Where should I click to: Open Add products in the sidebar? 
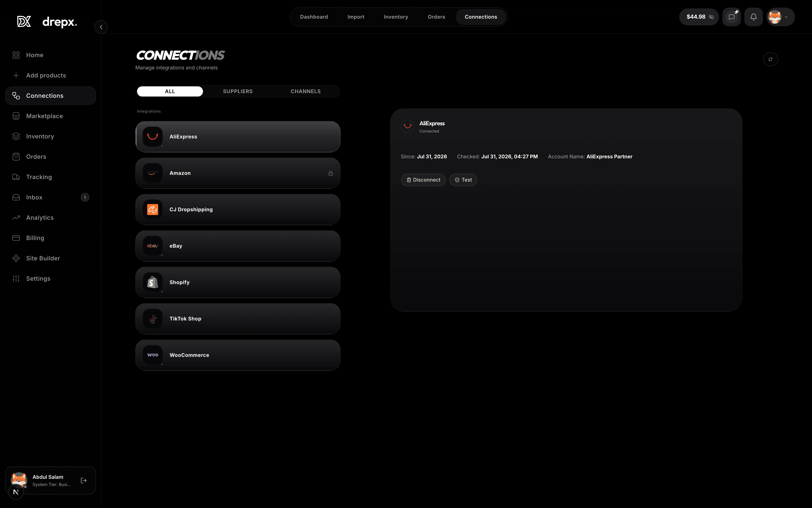[x=50, y=75]
